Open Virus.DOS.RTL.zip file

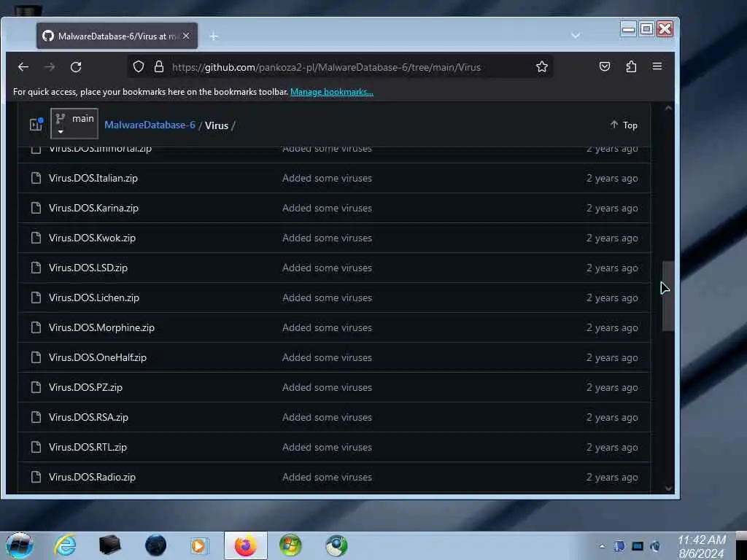pyautogui.click(x=88, y=447)
